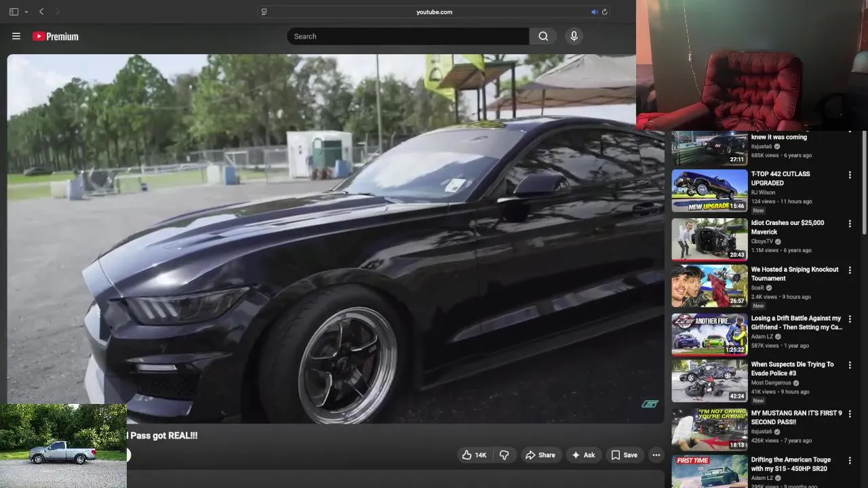This screenshot has width=868, height=488.
Task: Open Drifting the American Touge thumbnail
Action: click(709, 471)
